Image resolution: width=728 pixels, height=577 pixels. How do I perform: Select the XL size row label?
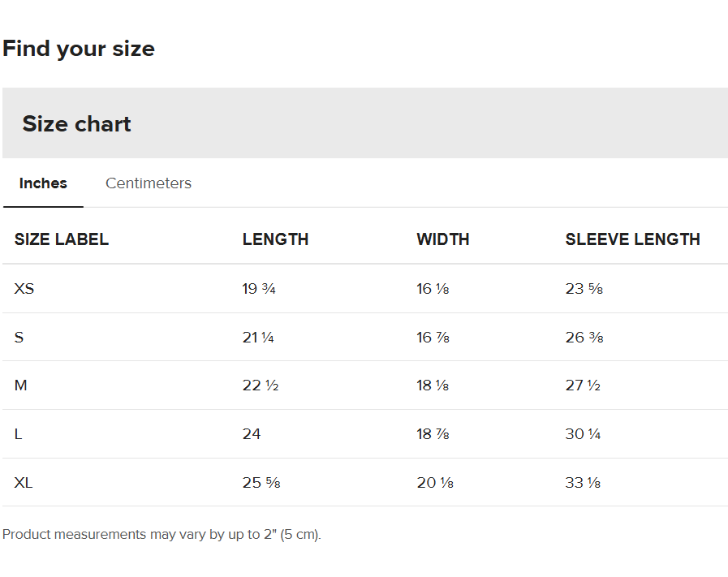[24, 483]
